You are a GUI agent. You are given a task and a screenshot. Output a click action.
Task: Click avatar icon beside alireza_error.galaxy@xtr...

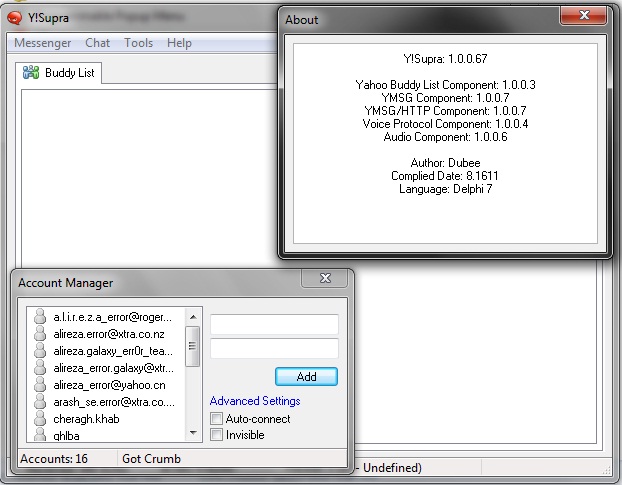pos(40,368)
